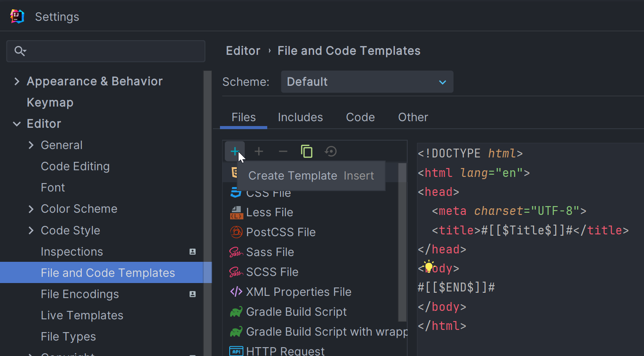644x356 pixels.
Task: Focus the settings search input field
Action: coord(115,51)
